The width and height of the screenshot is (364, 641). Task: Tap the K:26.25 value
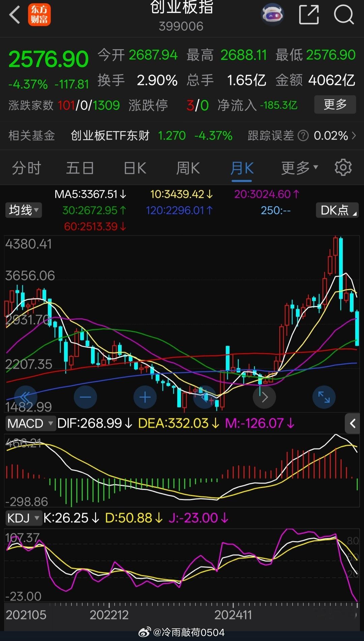click(x=71, y=518)
